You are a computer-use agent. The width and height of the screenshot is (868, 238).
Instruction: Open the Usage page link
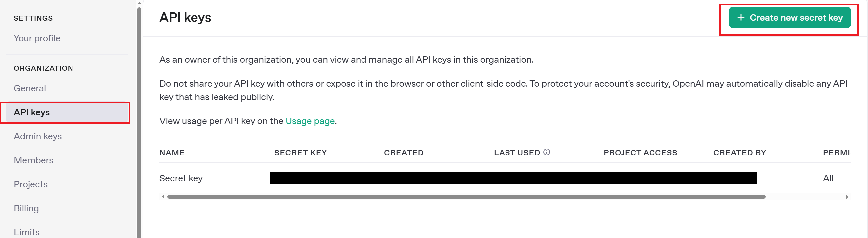point(310,121)
